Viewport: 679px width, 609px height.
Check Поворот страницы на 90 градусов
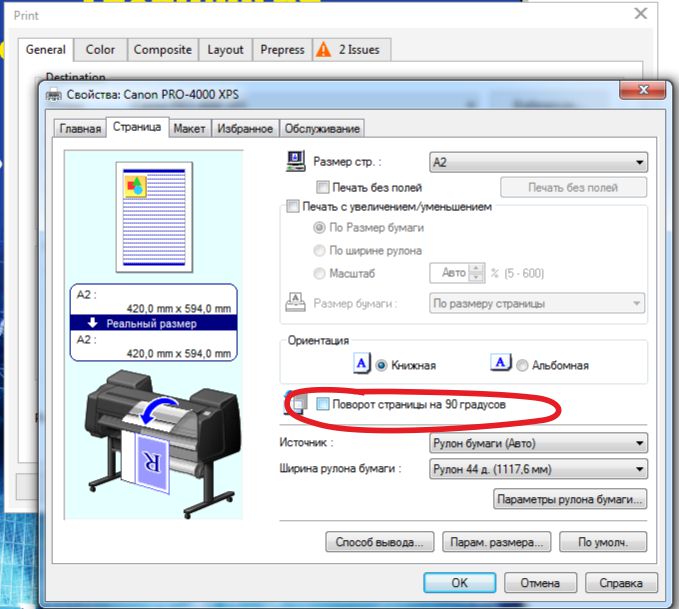pos(323,404)
